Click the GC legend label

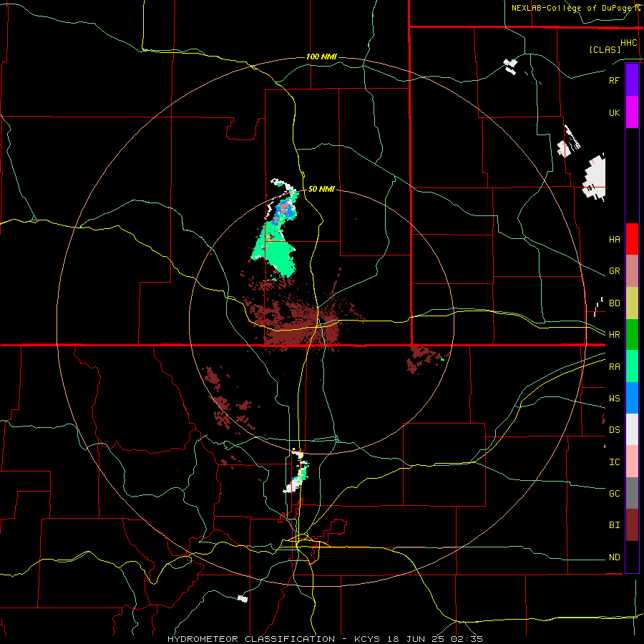(614, 494)
